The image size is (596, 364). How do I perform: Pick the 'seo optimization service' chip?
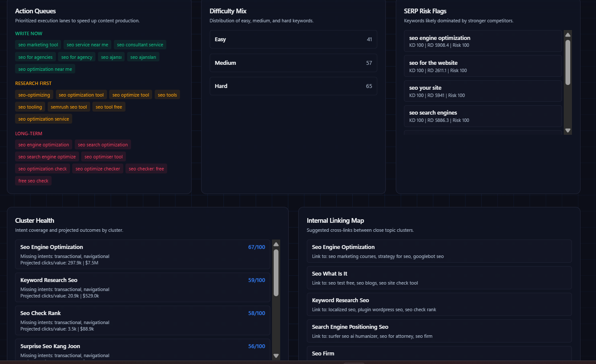click(x=43, y=119)
